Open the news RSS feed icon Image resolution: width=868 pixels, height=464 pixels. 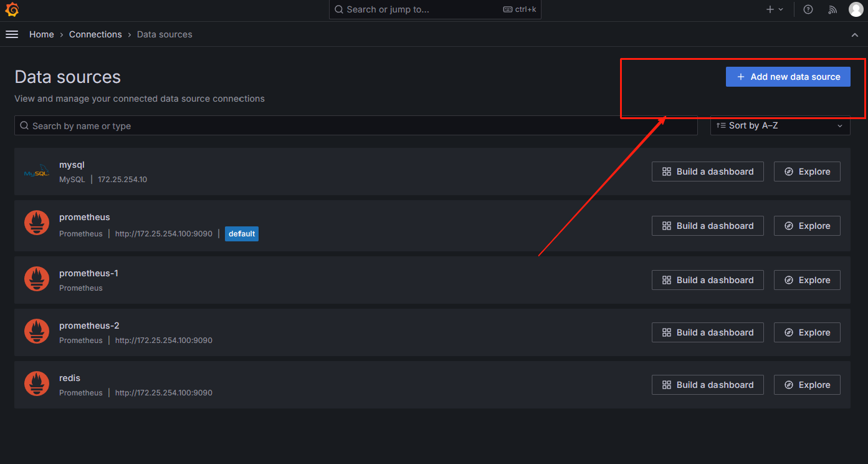832,9
